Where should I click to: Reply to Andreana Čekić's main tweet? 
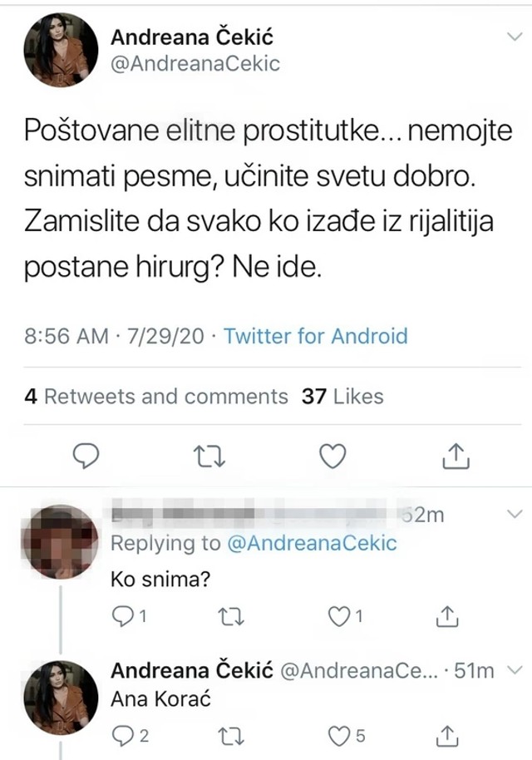(x=86, y=456)
